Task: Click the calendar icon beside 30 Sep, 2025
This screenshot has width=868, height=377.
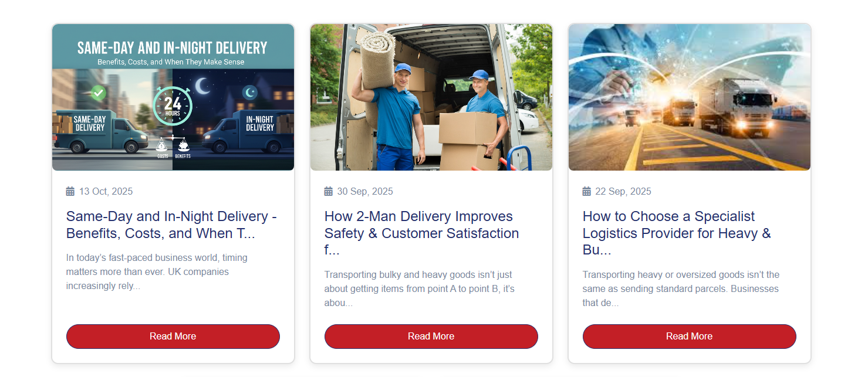Action: (x=329, y=191)
